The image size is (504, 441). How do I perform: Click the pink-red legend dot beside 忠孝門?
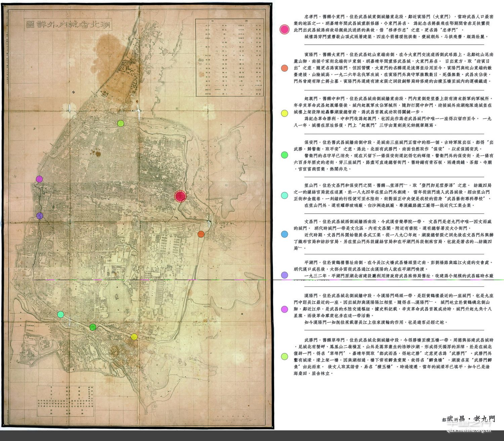coord(284,29)
